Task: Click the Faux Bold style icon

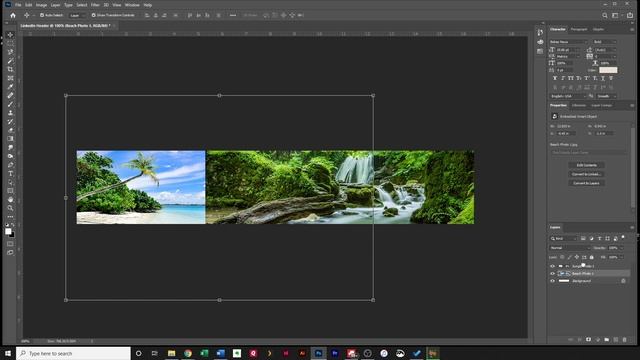Action: point(555,78)
